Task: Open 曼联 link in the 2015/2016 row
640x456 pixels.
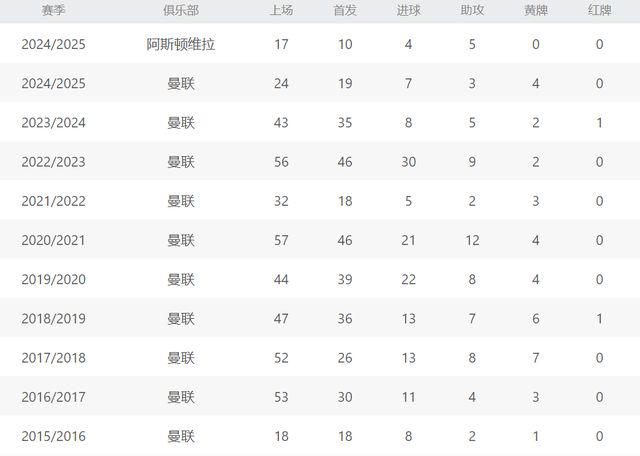Action: click(x=181, y=436)
